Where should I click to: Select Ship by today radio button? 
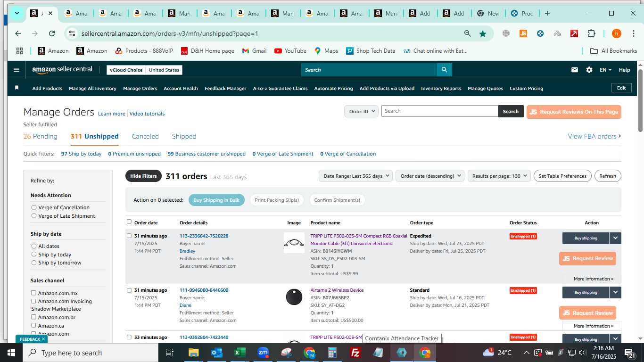(x=34, y=255)
